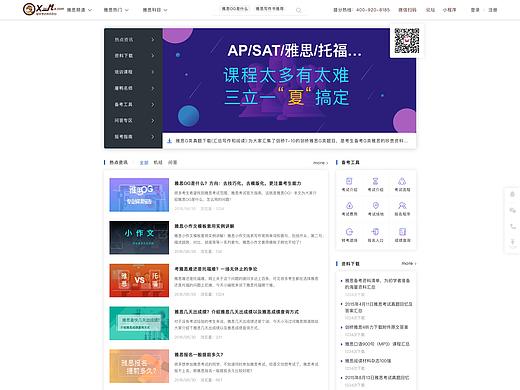Click the chat bubbles icon in floating side toolbar

[513, 210]
